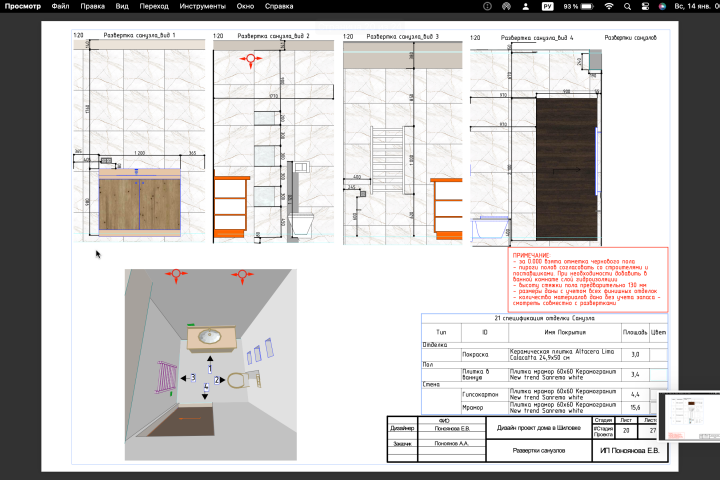Click the 'Развертки санузлов' cell in the title block

click(539, 451)
